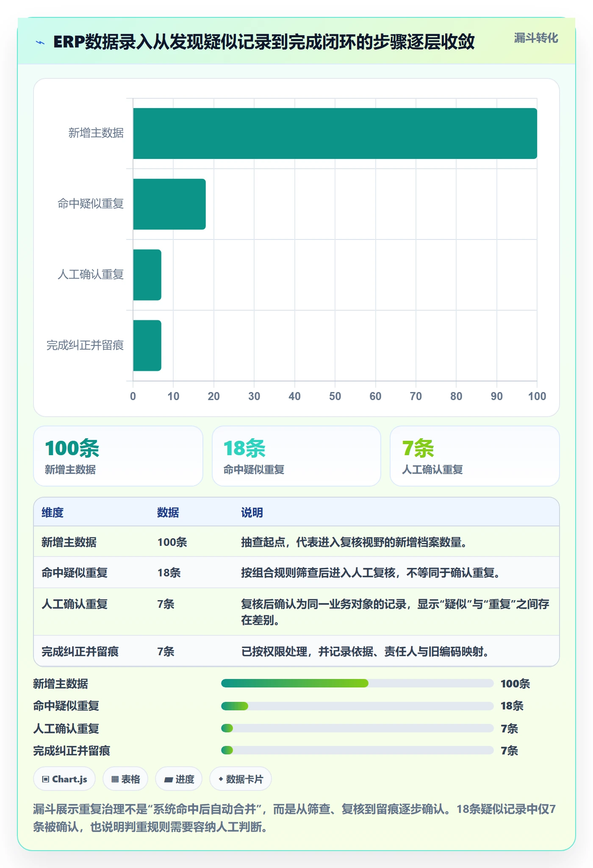Click the 18条 value beside the progress bar
The width and height of the screenshot is (593, 868).
(512, 706)
